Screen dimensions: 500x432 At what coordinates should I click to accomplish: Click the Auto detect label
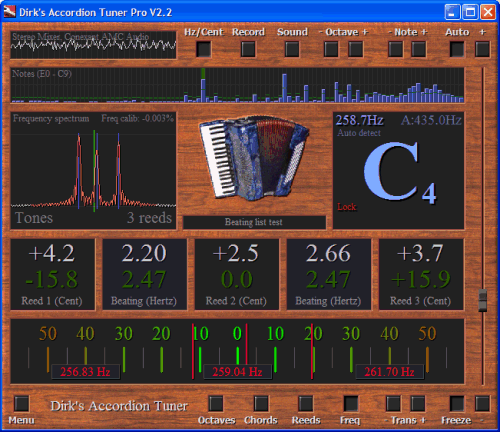pos(359,133)
